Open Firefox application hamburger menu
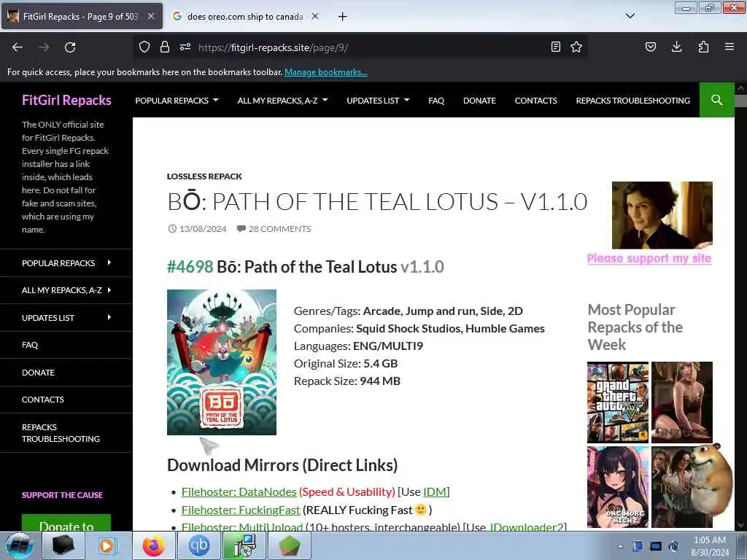Viewport: 747px width, 560px height. click(x=729, y=47)
